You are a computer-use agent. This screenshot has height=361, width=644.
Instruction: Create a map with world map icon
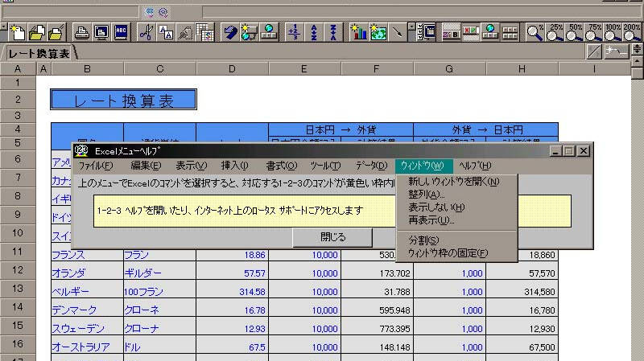coord(378,32)
